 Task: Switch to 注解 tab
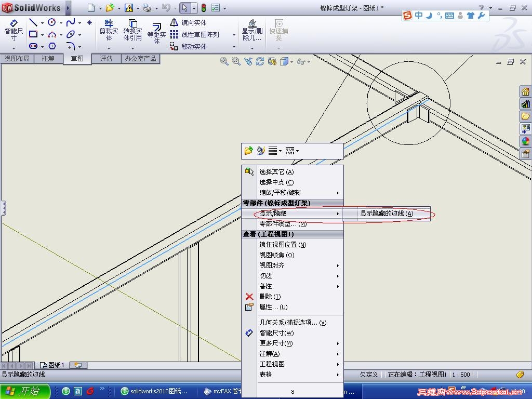click(48, 58)
